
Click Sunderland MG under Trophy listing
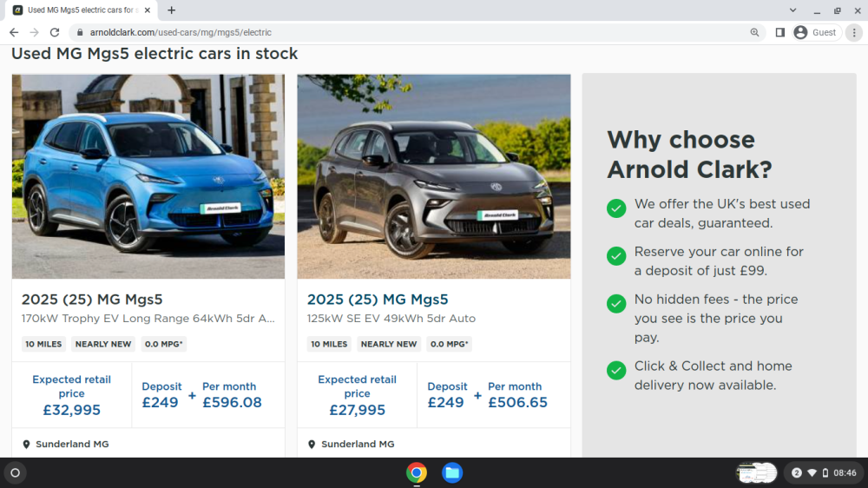(73, 445)
